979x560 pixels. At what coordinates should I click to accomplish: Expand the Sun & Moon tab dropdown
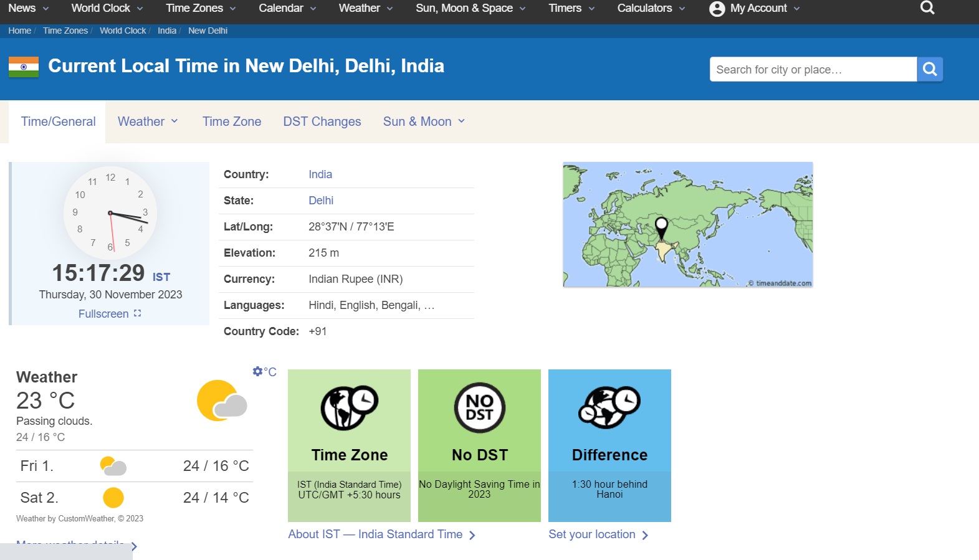424,121
